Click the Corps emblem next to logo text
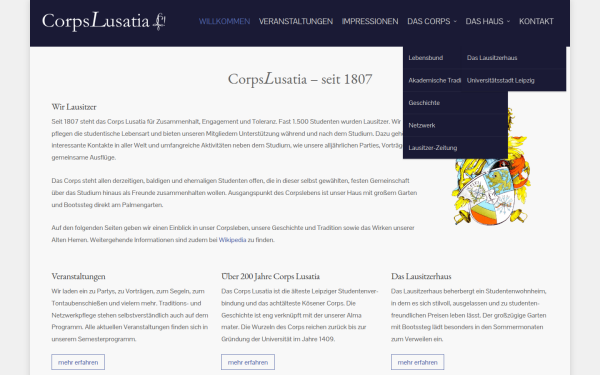This screenshot has height=375, width=600. coord(159,21)
